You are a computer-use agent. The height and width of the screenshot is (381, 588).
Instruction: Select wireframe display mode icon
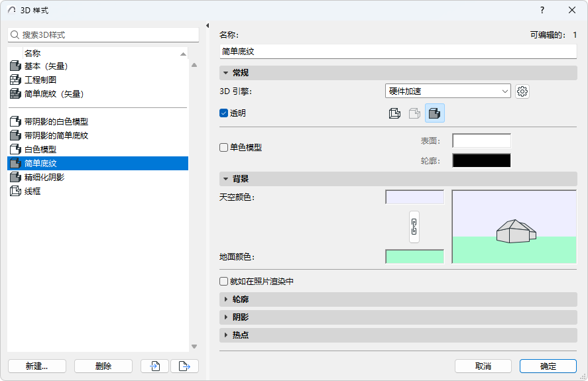[394, 113]
